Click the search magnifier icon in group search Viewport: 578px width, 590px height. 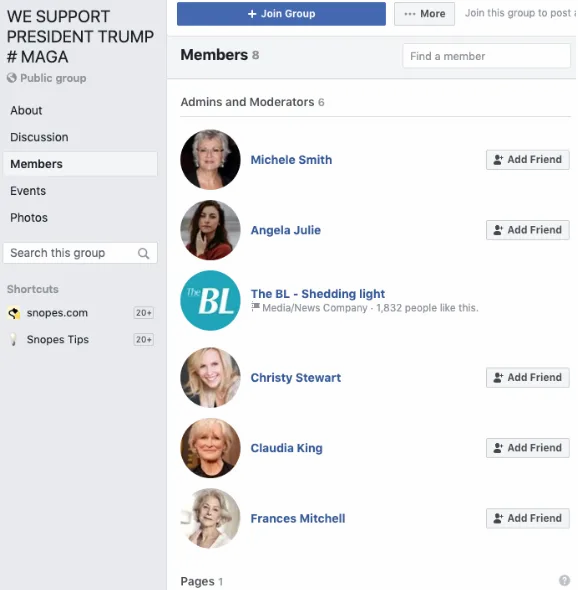pos(143,254)
